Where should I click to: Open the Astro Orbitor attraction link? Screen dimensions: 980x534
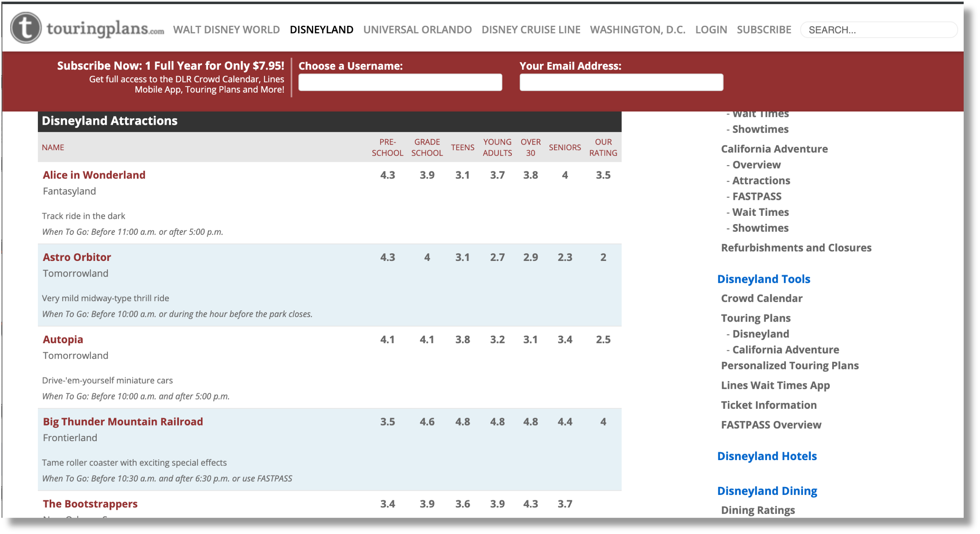(77, 257)
